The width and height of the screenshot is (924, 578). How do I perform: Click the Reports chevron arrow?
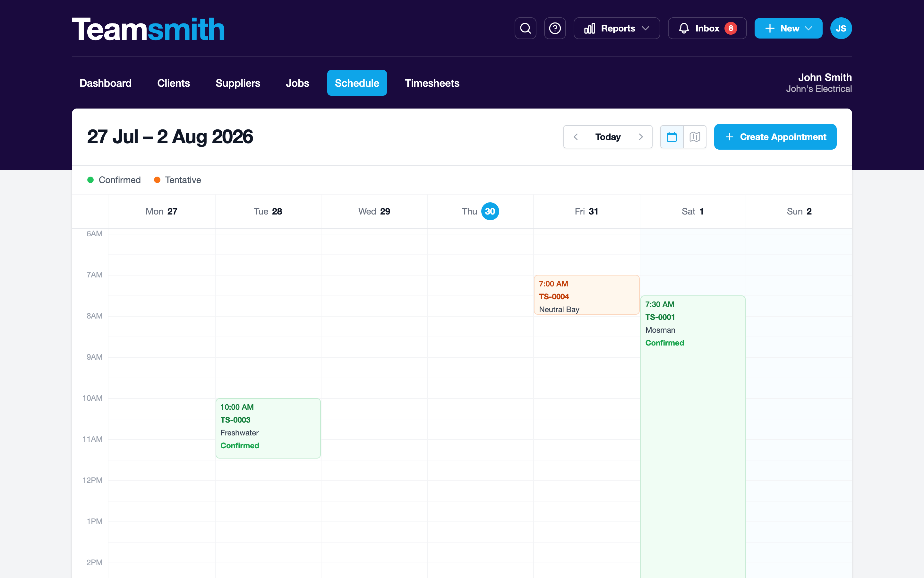tap(646, 28)
